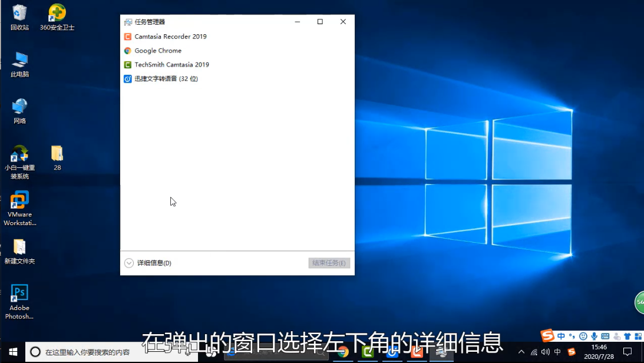Open the 回收站 recycle bin desktop icon
Viewport: 644px width, 363px height.
click(x=19, y=17)
